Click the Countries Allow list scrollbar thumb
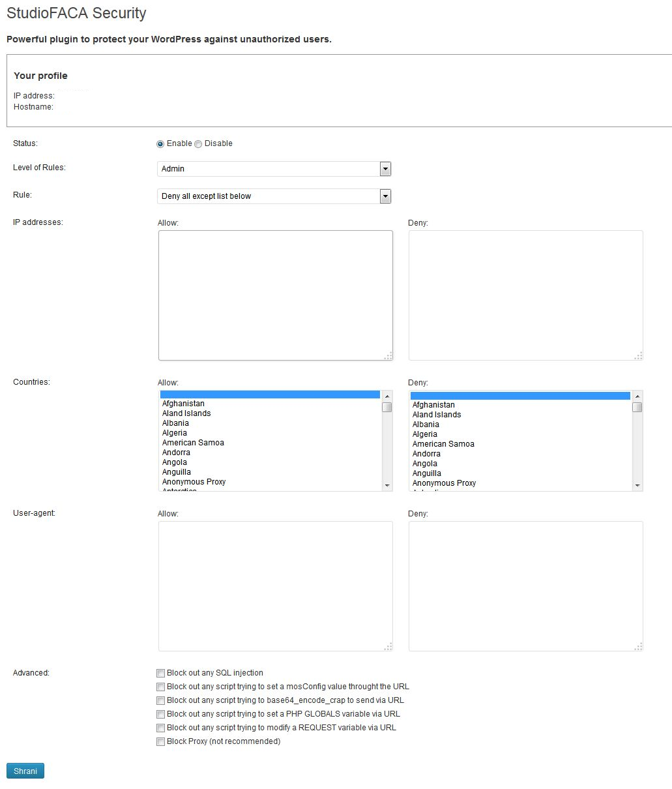Viewport: 672px width, 789px height. tap(387, 407)
